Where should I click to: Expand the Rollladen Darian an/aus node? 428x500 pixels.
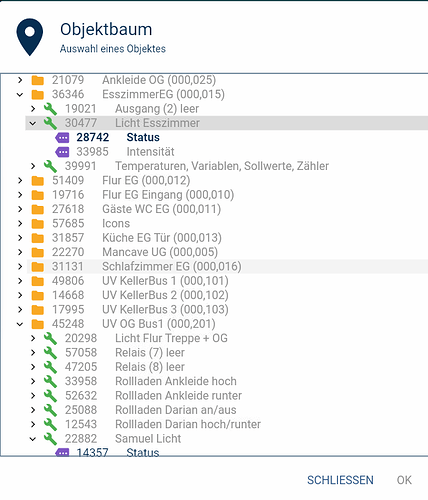[x=33, y=410]
